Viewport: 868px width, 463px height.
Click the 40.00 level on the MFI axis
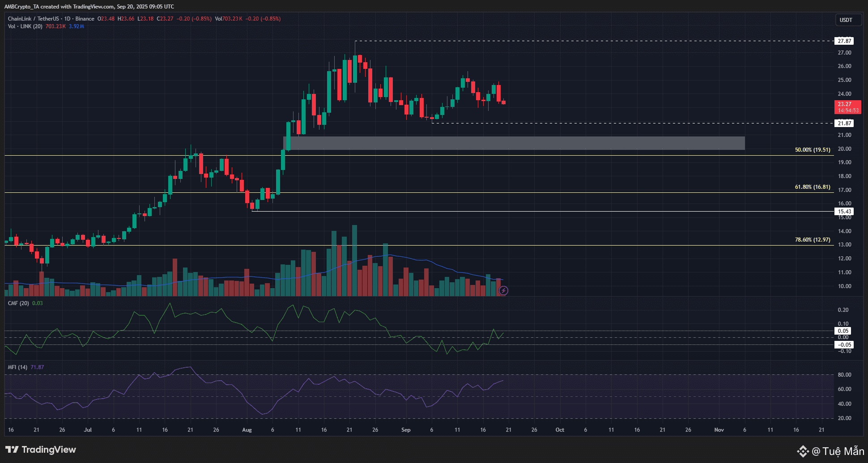click(x=845, y=404)
